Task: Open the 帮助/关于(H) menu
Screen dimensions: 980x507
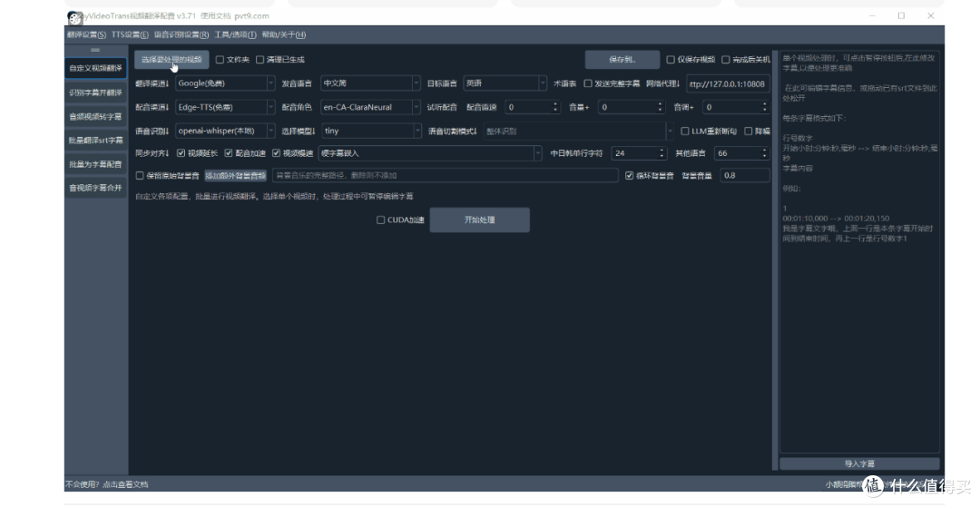Action: pyautogui.click(x=284, y=35)
